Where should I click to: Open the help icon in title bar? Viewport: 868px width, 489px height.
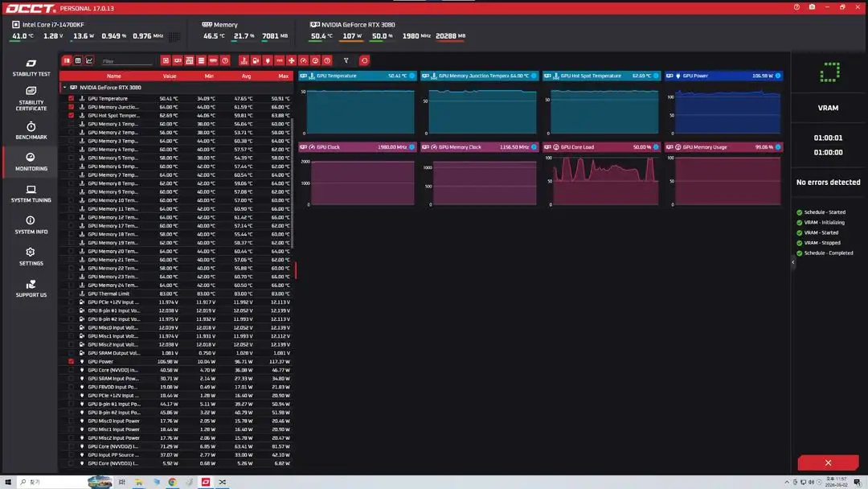coord(796,7)
